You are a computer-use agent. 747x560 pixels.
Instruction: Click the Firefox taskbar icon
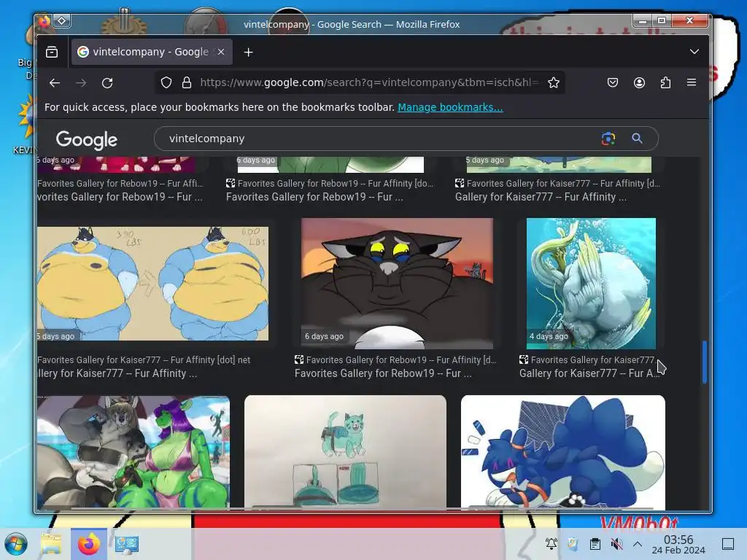pos(88,544)
